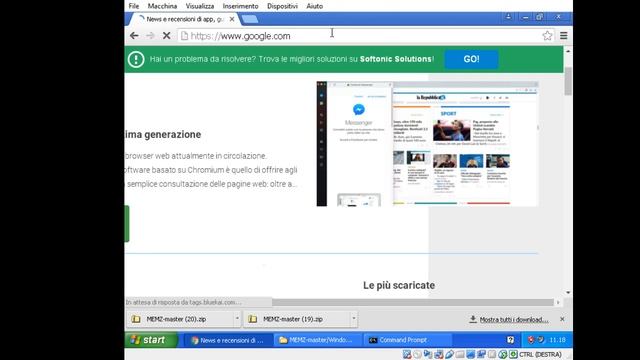640x360 pixels.
Task: Click the download arrow icon near Mostra tutti
Action: click(473, 319)
